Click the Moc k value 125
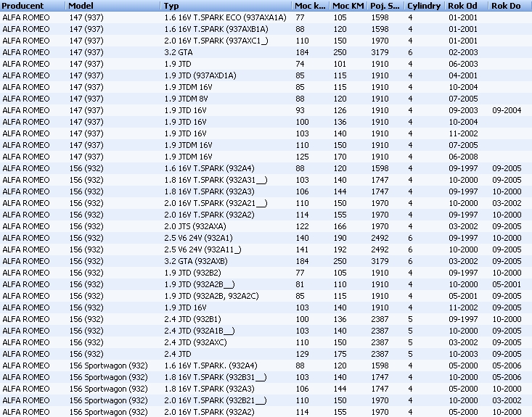The height and width of the screenshot is (417, 532). coord(302,157)
